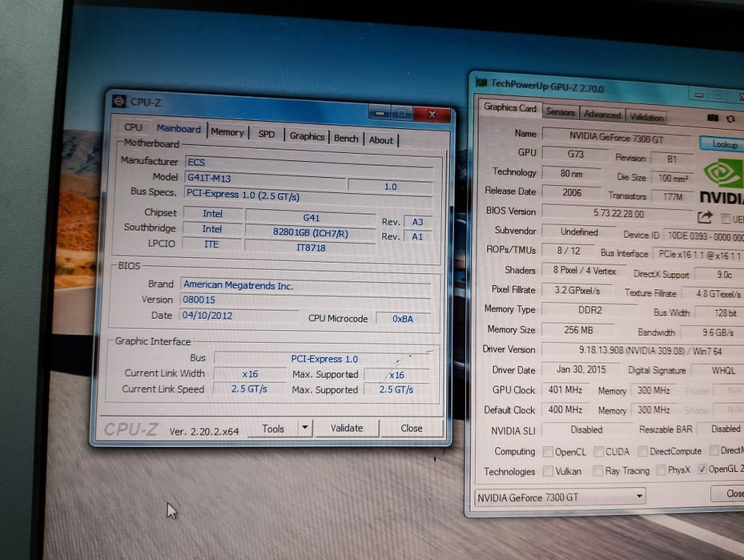Click the GPU Name field NVIDIA GeForce 7300 GT
744x560 pixels.
(x=617, y=138)
